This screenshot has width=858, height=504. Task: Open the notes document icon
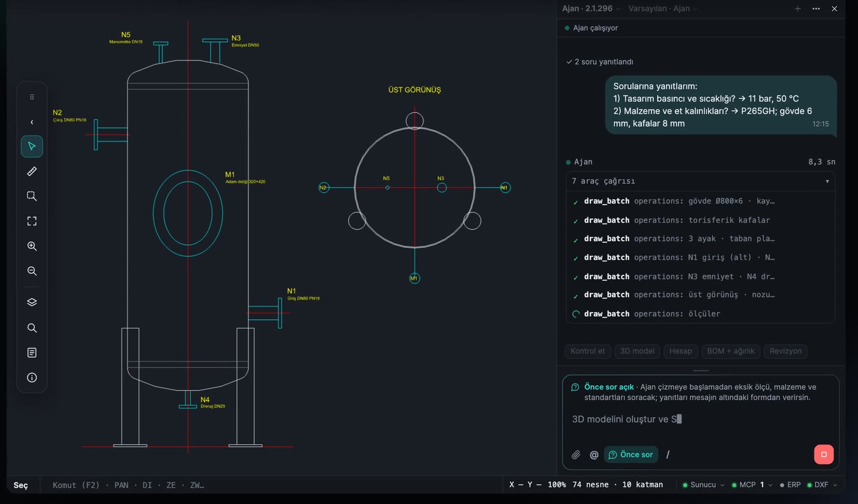coord(32,353)
